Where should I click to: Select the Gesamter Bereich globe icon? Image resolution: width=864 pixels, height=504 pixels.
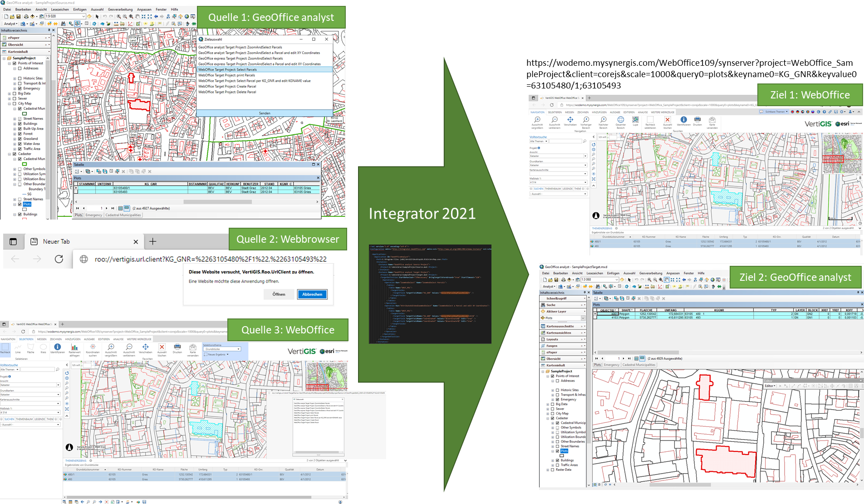pos(620,120)
